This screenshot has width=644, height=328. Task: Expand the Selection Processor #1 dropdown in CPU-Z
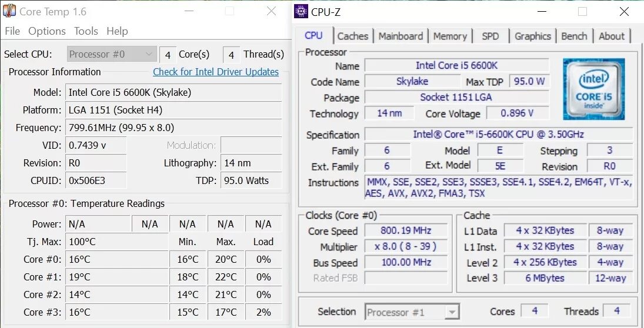click(412, 312)
